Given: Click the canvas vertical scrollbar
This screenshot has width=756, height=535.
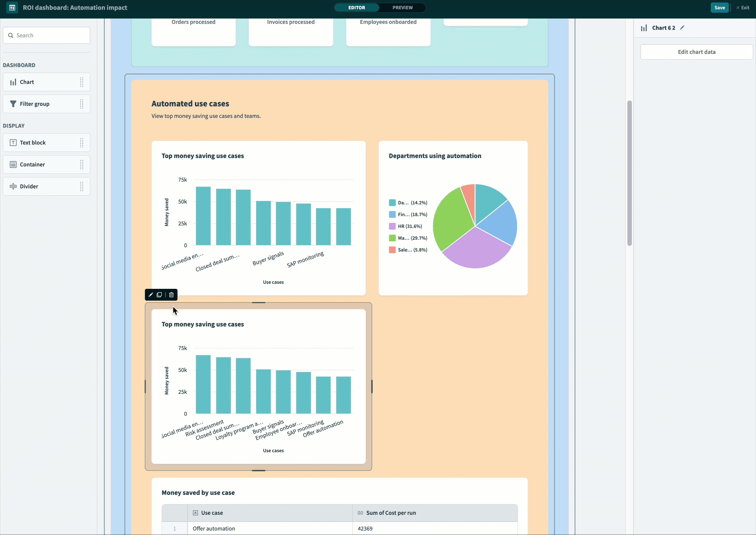Looking at the screenshot, I should (629, 173).
